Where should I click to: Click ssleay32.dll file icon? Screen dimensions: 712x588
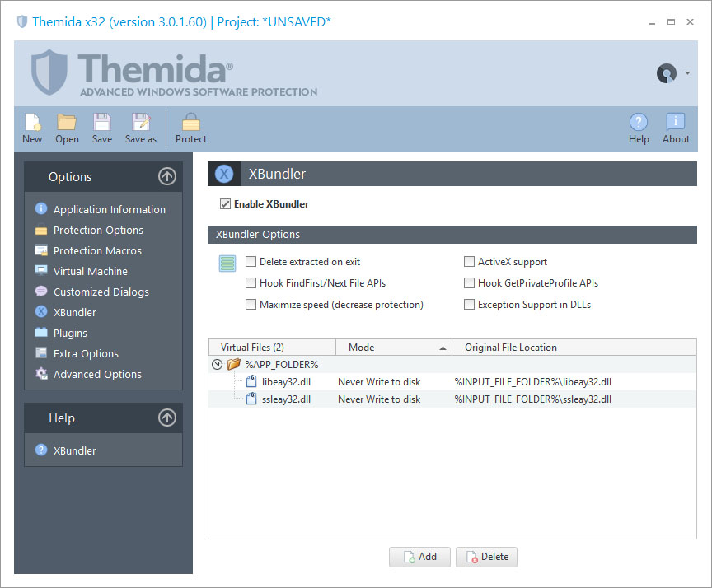point(251,399)
